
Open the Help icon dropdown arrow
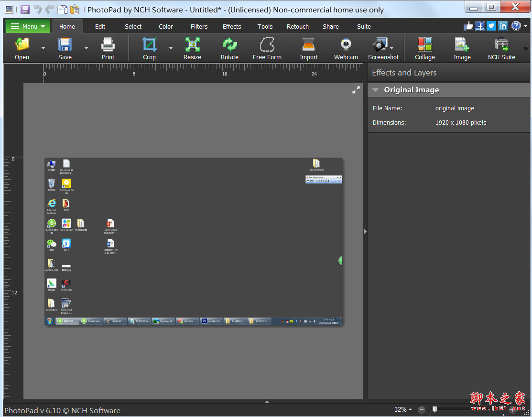tap(526, 26)
